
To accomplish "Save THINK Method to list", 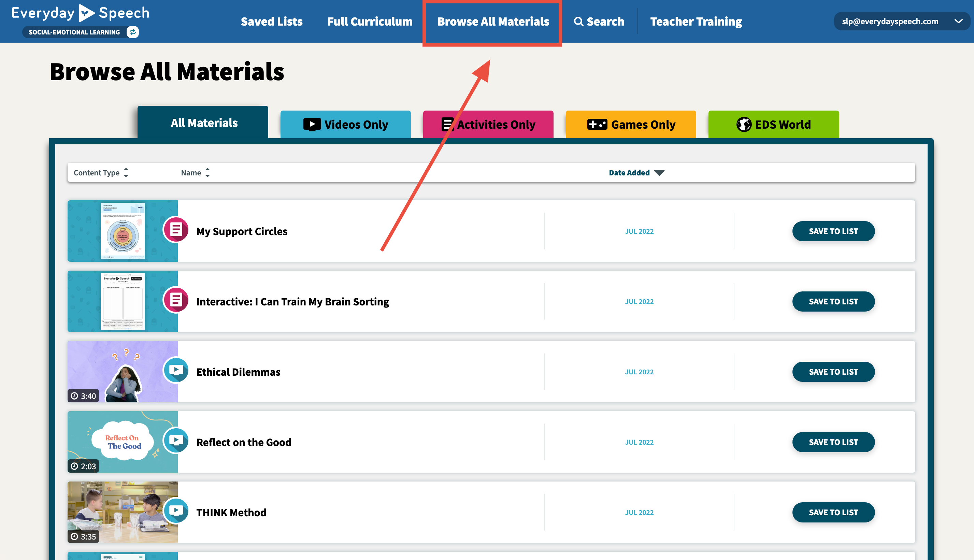I will (833, 513).
